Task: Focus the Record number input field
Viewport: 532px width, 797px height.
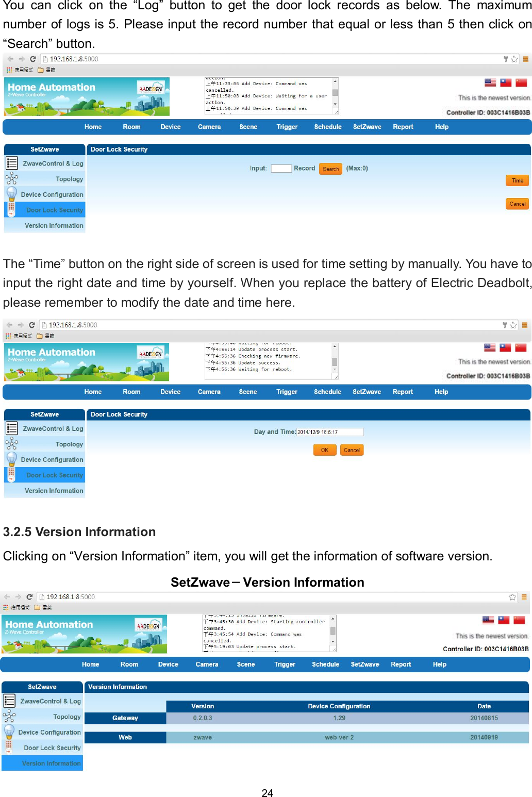Action: point(281,169)
